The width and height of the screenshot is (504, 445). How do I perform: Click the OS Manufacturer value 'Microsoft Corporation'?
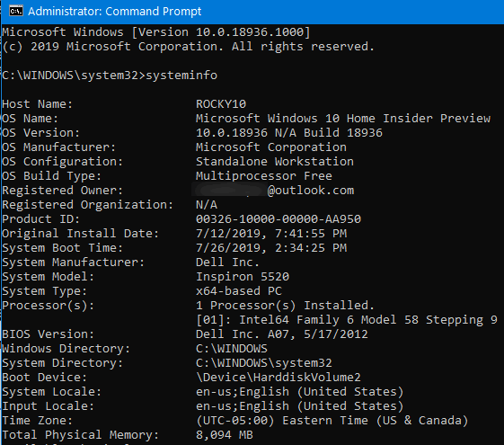(271, 147)
